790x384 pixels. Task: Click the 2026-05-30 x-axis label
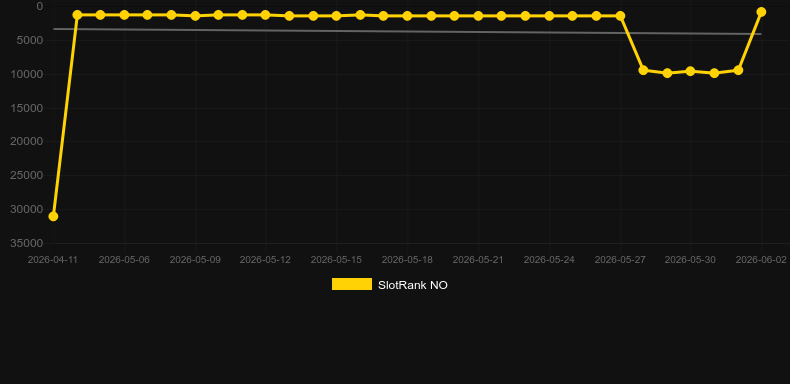pyautogui.click(x=690, y=260)
